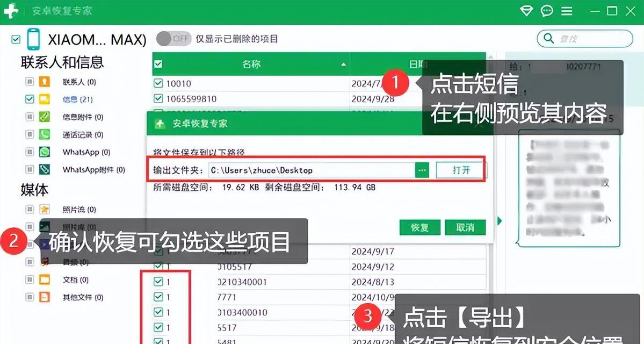
Task: Check the 信息附件 (0) checkbox
Action: 30,117
